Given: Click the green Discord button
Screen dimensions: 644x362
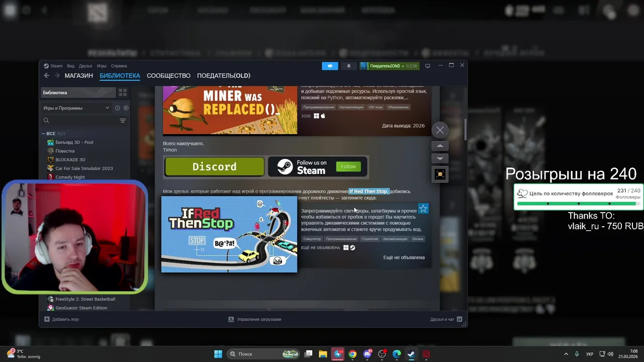Looking at the screenshot, I should click(214, 167).
